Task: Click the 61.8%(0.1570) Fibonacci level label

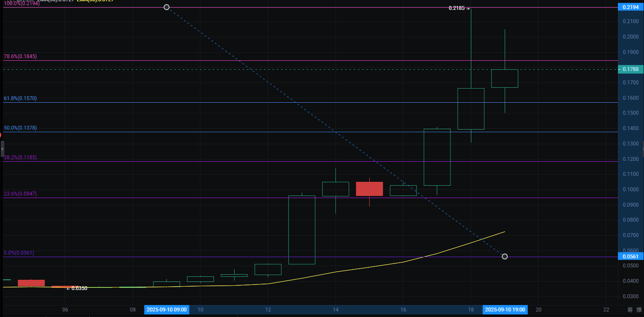Action: pos(20,98)
